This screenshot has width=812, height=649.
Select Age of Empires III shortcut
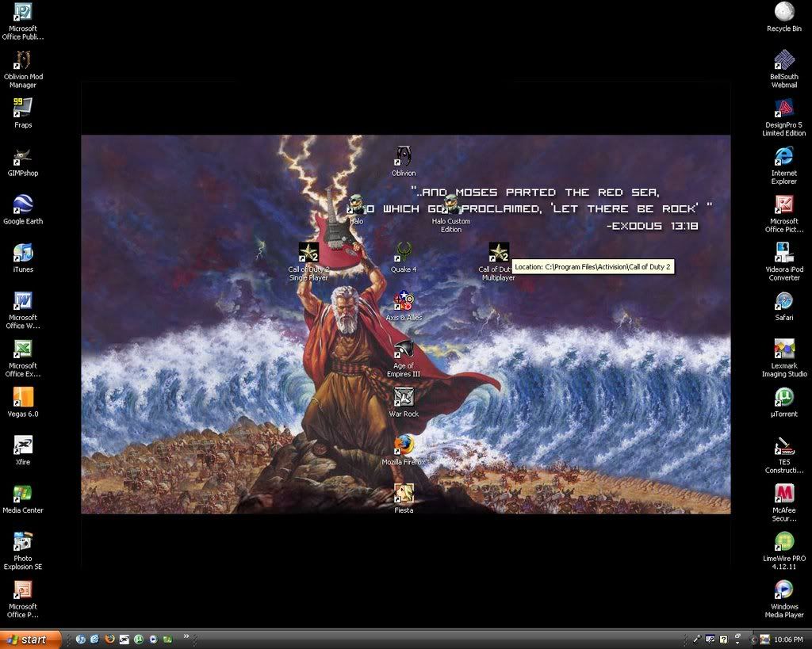coord(404,358)
